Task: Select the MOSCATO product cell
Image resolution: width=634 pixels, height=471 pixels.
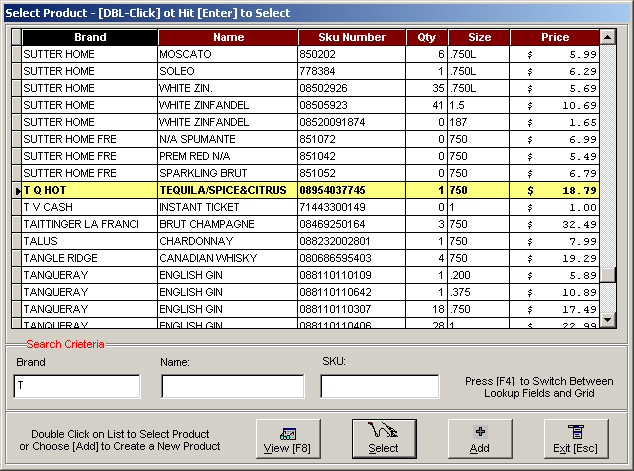Action: (228, 54)
